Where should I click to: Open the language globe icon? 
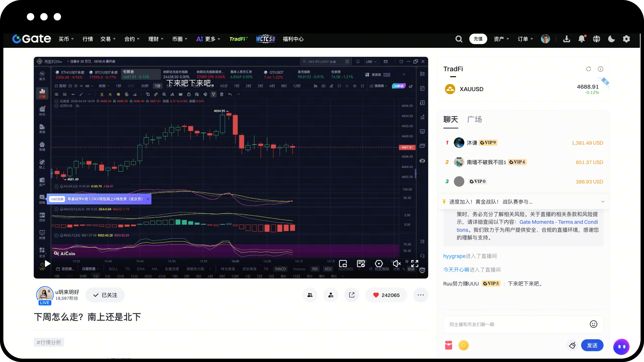pos(597,39)
